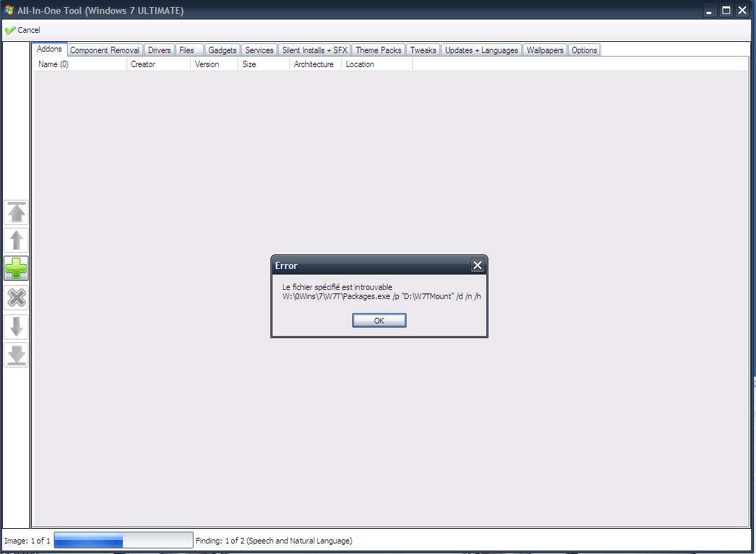
Task: Switch to the Theme Packs tab
Action: tap(379, 50)
